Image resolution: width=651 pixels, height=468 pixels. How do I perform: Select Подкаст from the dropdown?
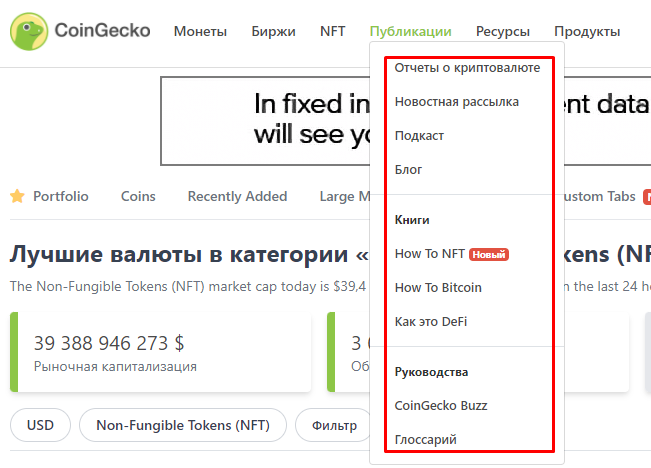tap(419, 136)
